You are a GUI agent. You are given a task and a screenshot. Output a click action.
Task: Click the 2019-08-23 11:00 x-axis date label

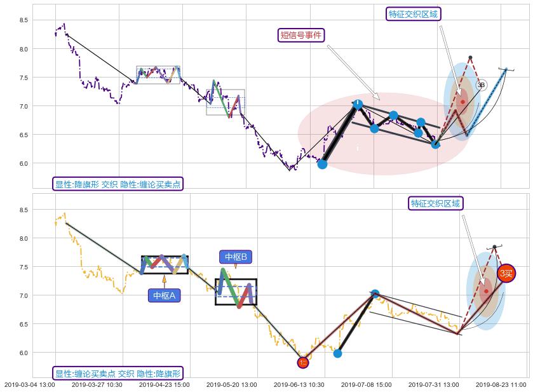501,384
